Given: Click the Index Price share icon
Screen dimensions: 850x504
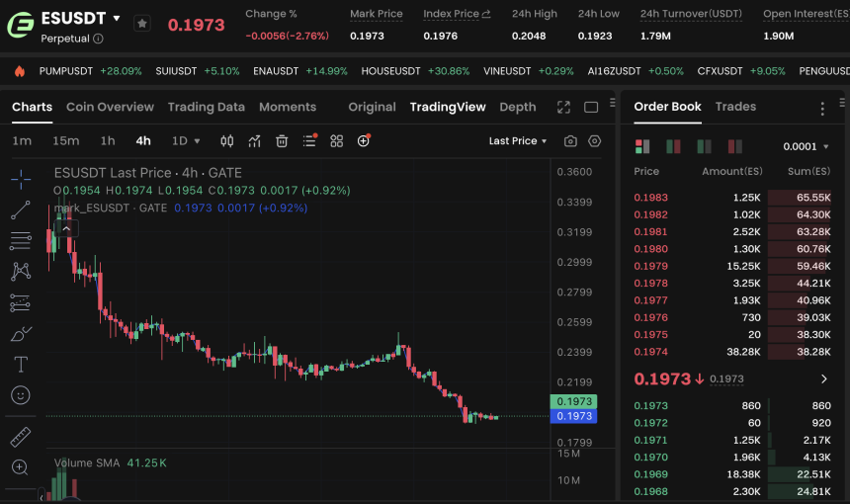Looking at the screenshot, I should 486,14.
